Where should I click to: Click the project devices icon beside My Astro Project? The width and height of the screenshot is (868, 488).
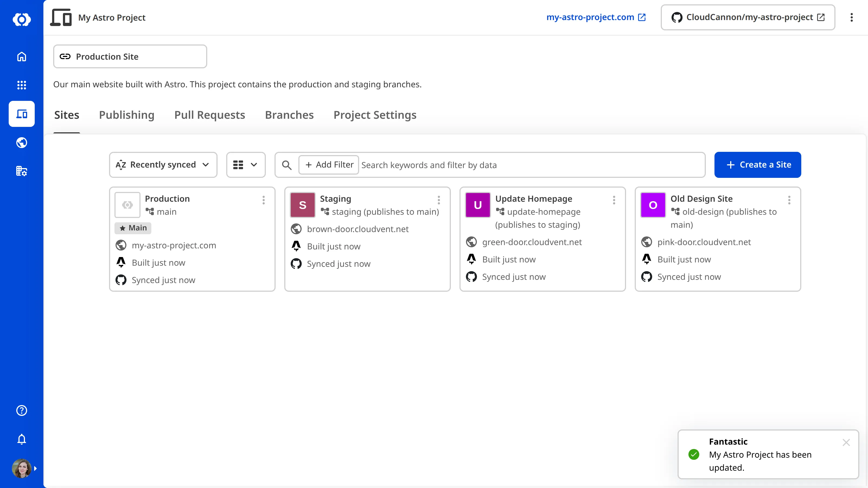(61, 18)
